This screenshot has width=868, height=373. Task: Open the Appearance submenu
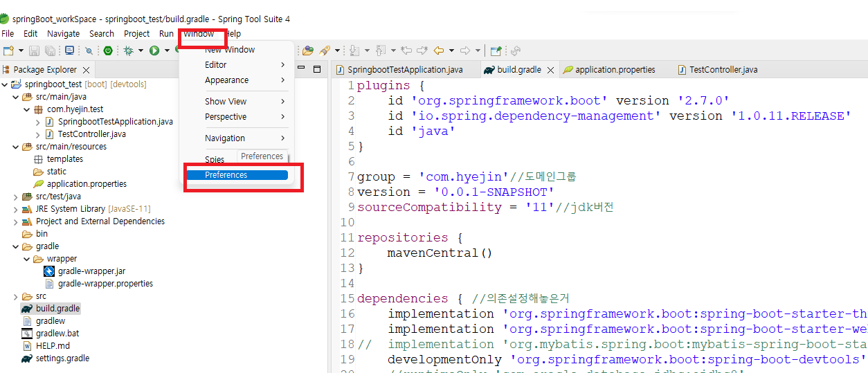[x=237, y=80]
